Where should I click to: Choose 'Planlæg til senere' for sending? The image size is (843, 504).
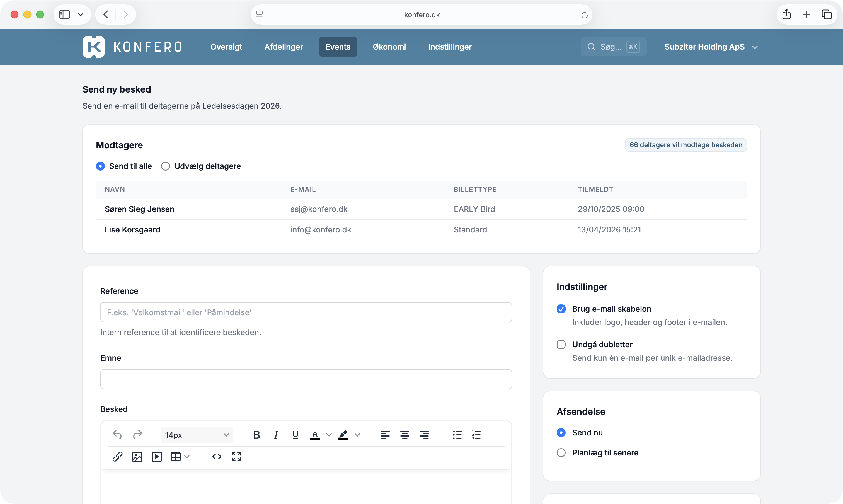(x=561, y=452)
